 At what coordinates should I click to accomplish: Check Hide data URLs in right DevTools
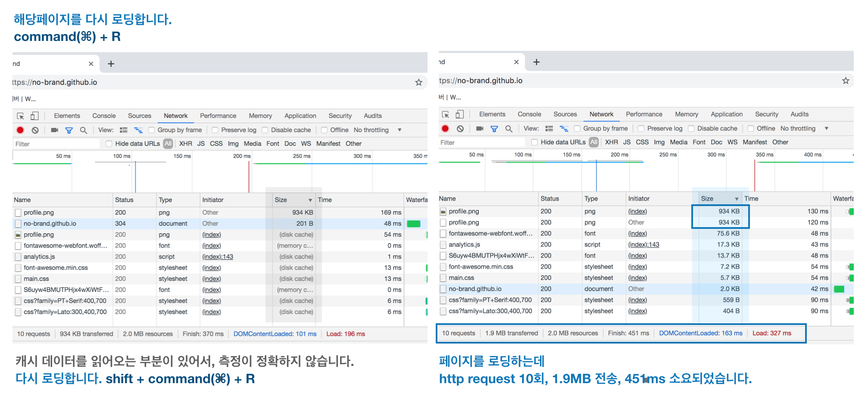pyautogui.click(x=534, y=142)
